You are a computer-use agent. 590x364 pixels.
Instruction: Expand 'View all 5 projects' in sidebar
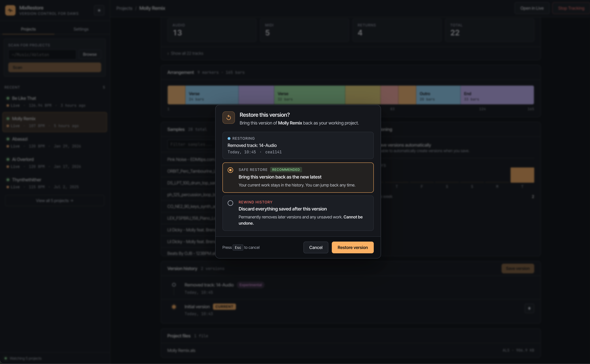pos(55,200)
